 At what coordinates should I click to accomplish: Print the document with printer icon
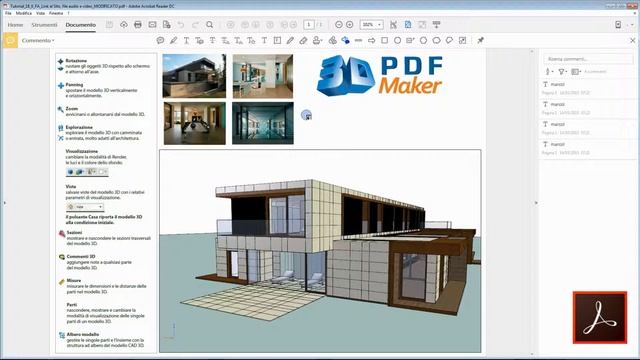(x=138, y=25)
